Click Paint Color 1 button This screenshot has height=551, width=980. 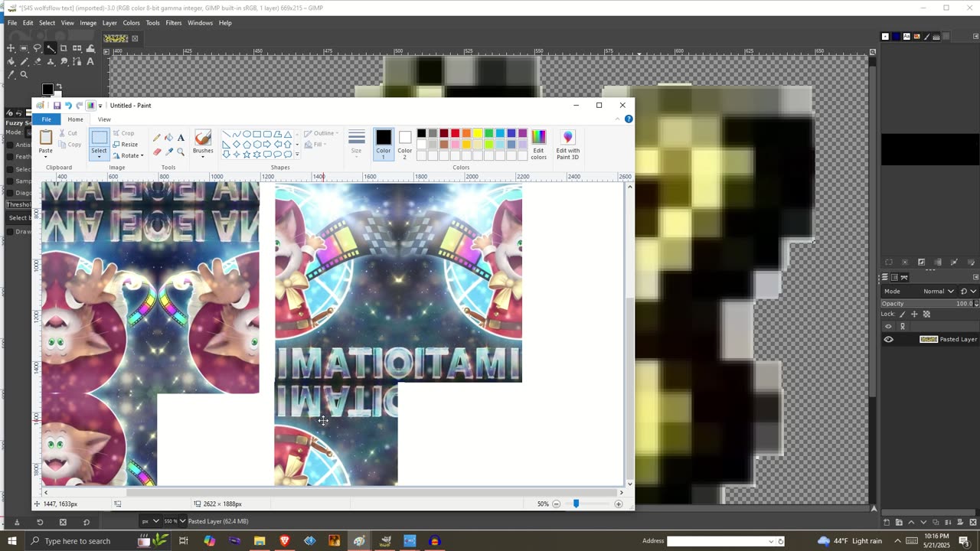point(384,142)
